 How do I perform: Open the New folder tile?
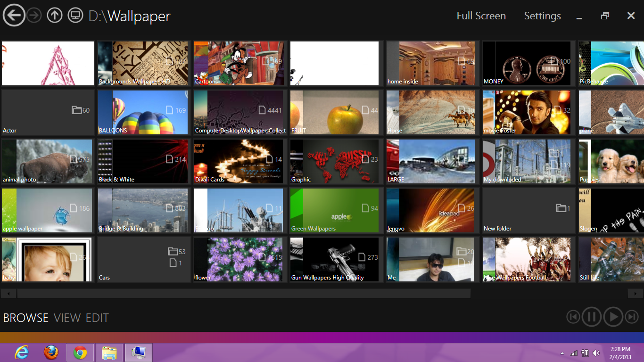coord(528,210)
